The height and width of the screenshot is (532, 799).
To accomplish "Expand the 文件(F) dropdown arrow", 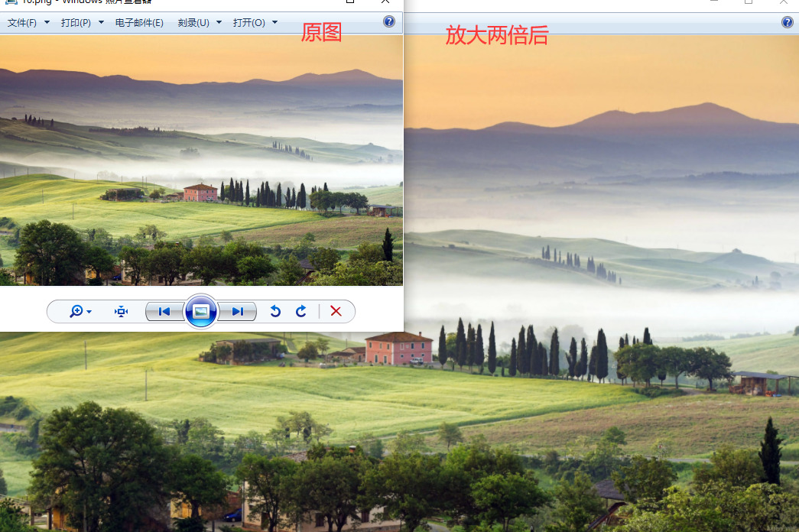I will pyautogui.click(x=47, y=22).
